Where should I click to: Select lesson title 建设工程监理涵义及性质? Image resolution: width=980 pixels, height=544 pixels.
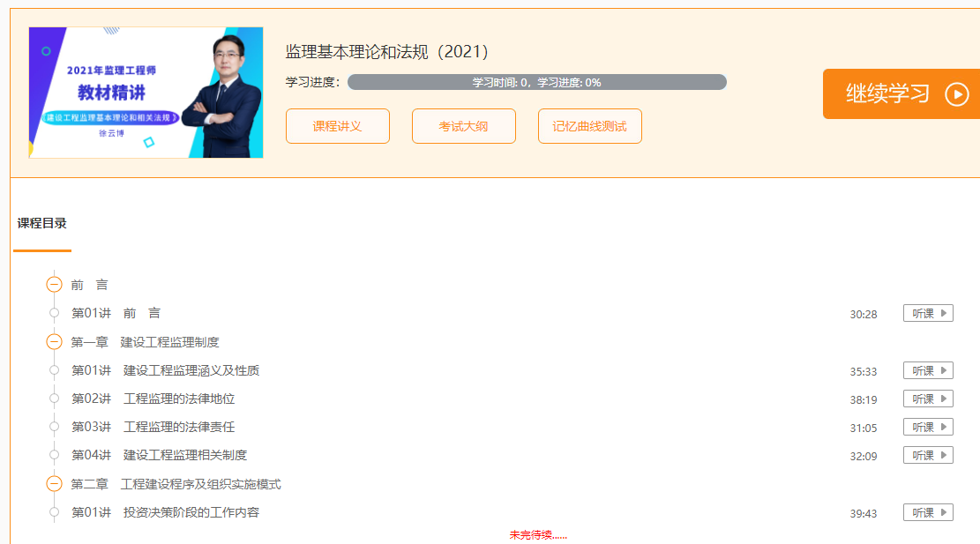click(x=191, y=370)
